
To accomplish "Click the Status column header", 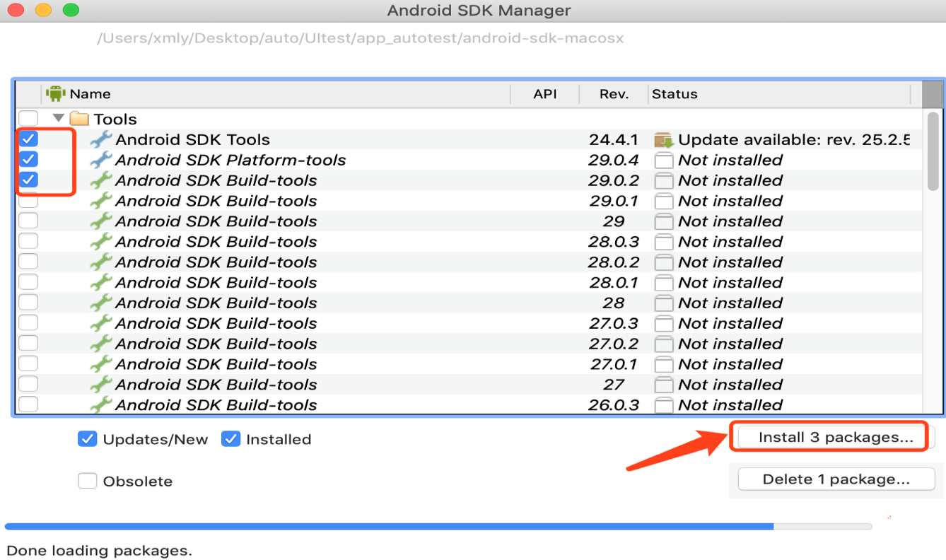I will click(779, 94).
